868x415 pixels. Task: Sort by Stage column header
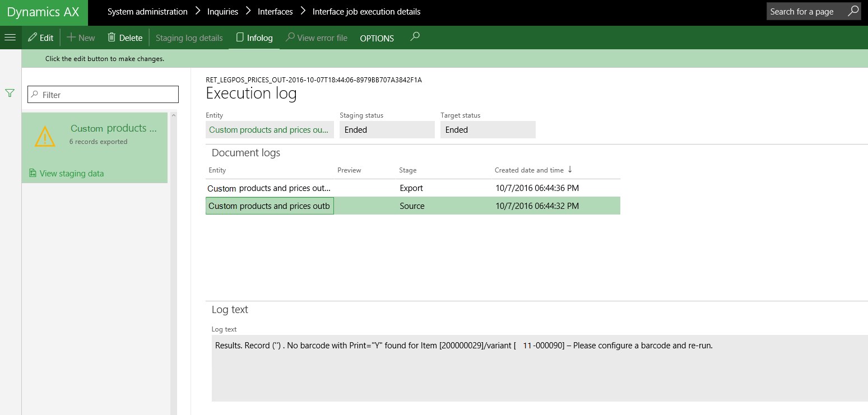pyautogui.click(x=407, y=170)
